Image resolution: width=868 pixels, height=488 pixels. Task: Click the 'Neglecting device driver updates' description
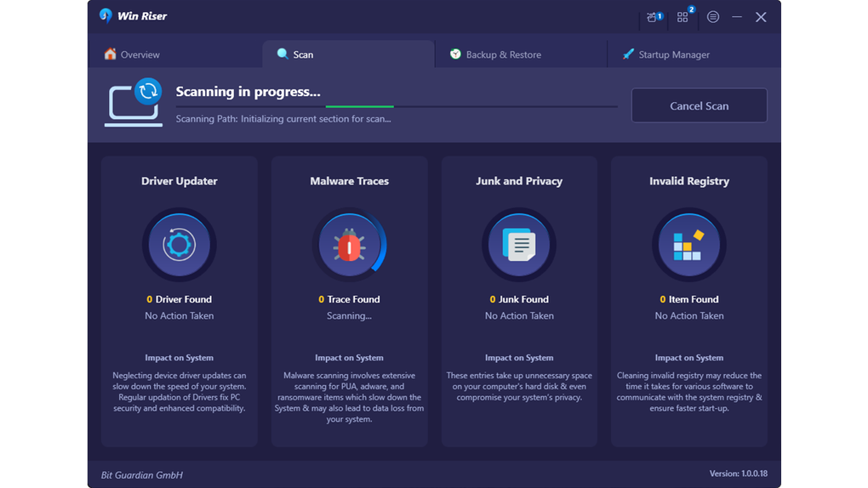click(x=180, y=392)
